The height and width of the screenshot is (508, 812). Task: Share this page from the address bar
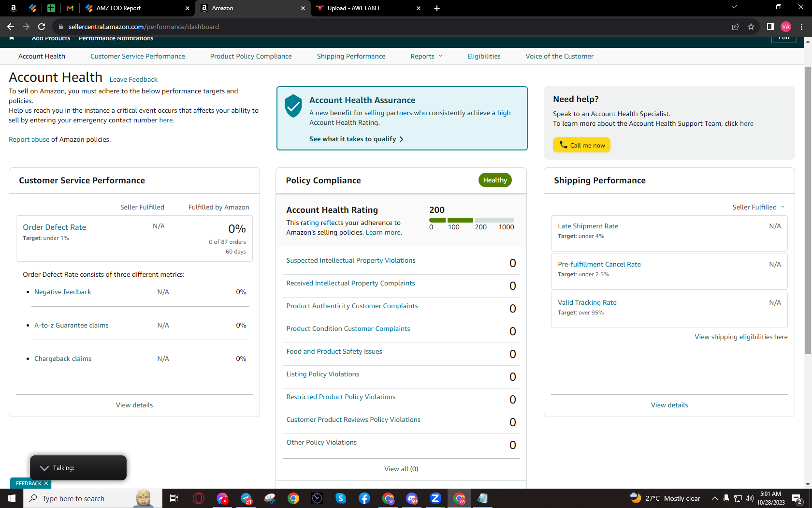pos(736,27)
